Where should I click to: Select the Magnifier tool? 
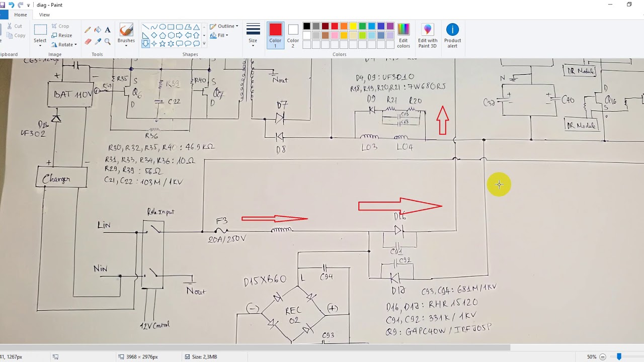[x=107, y=42]
